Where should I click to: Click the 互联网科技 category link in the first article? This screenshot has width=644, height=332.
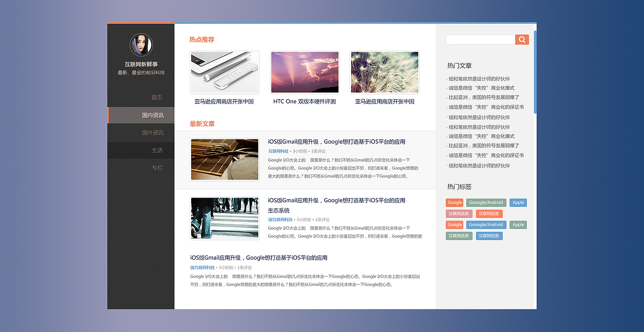pos(278,151)
